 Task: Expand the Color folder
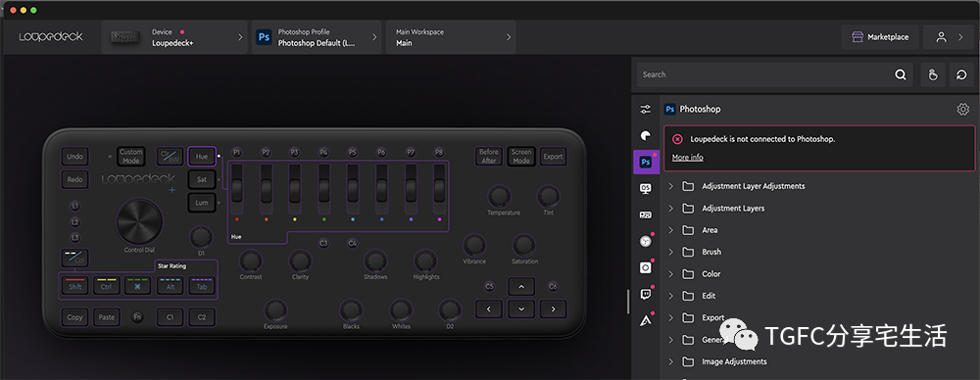[670, 274]
